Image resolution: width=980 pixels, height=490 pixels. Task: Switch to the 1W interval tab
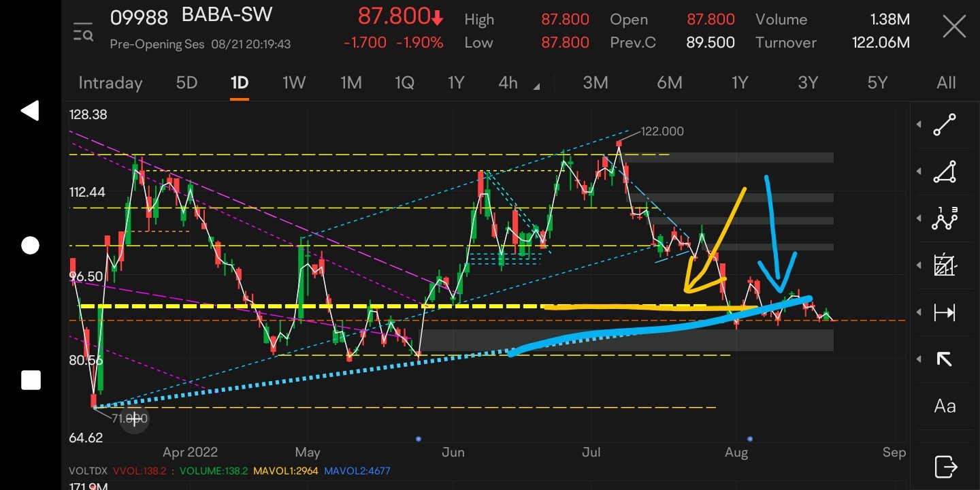tap(294, 83)
